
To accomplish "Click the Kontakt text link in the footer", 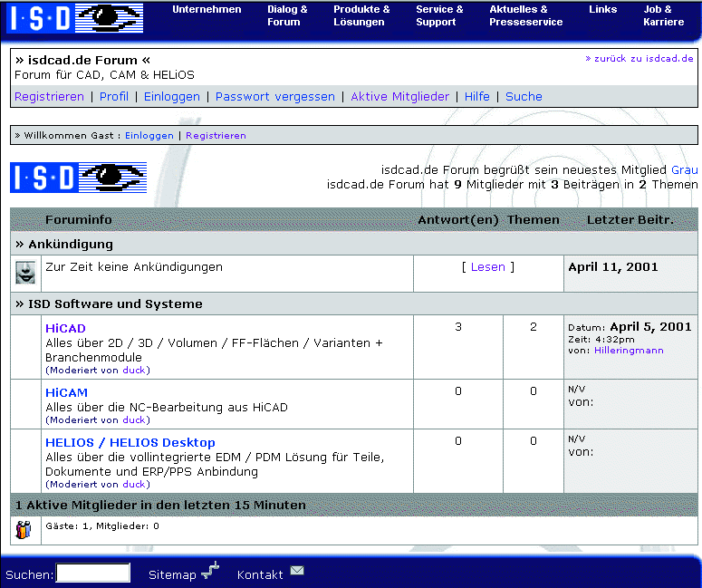I will click(x=260, y=575).
